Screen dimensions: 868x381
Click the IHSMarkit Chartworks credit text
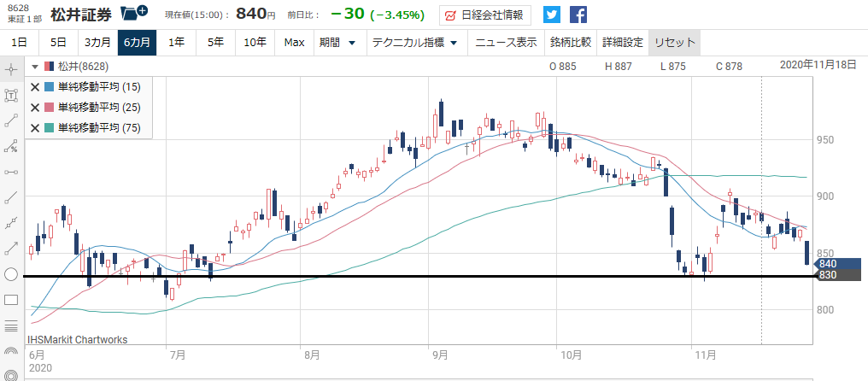click(77, 339)
